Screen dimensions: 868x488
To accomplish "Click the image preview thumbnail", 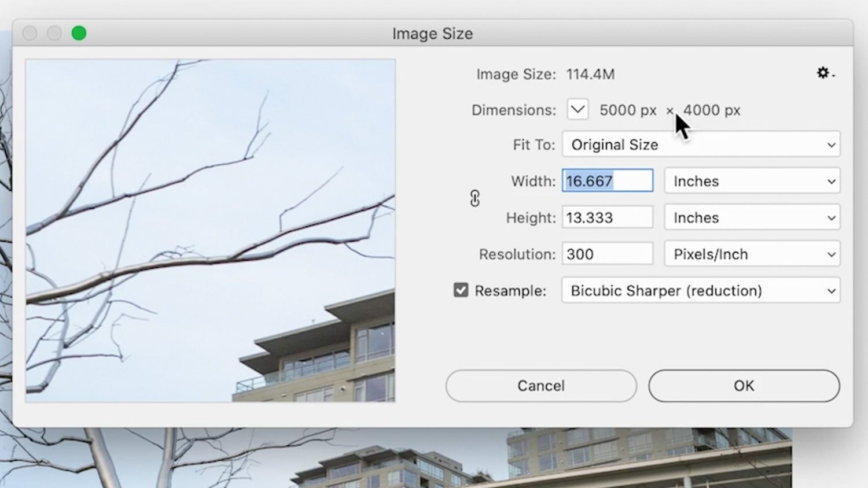I will 209,231.
